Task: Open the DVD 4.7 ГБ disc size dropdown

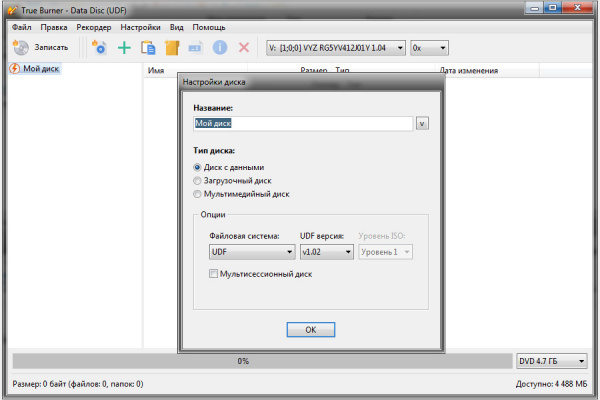Action: tap(551, 361)
